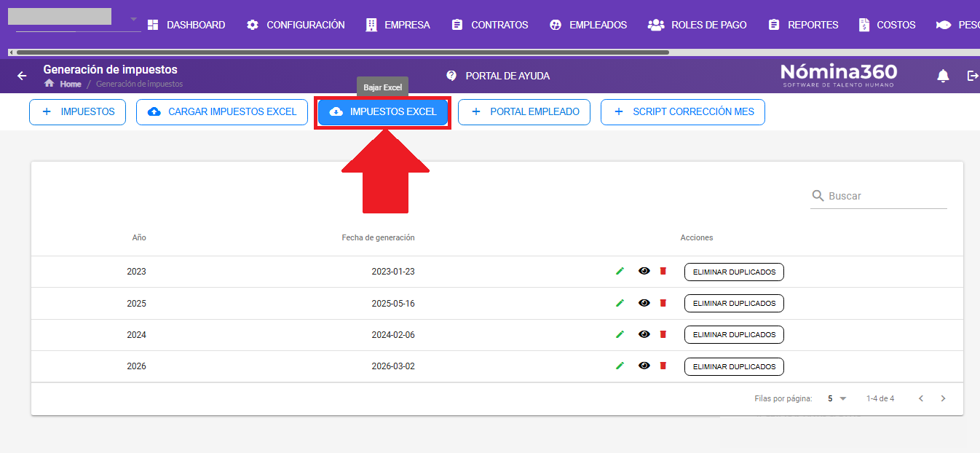Screen dimensions: 980x453
Task: Click ELIMINAR DUPLICADOS for 2025
Action: pos(734,303)
